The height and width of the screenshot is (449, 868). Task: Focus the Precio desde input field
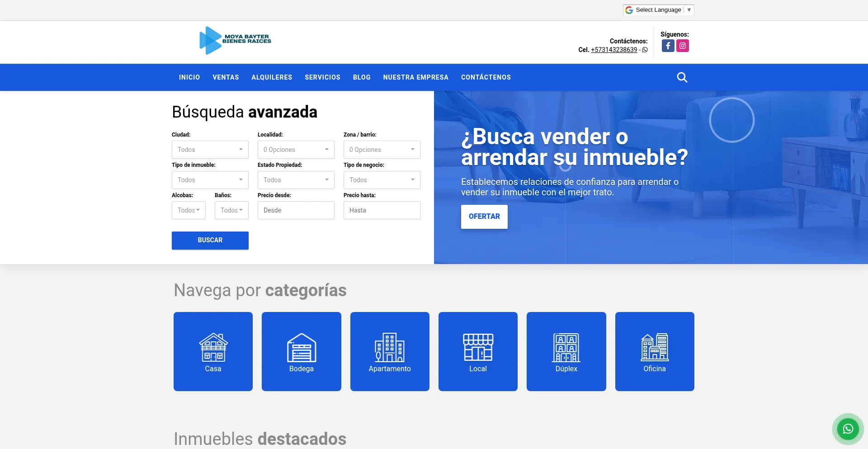(x=296, y=210)
